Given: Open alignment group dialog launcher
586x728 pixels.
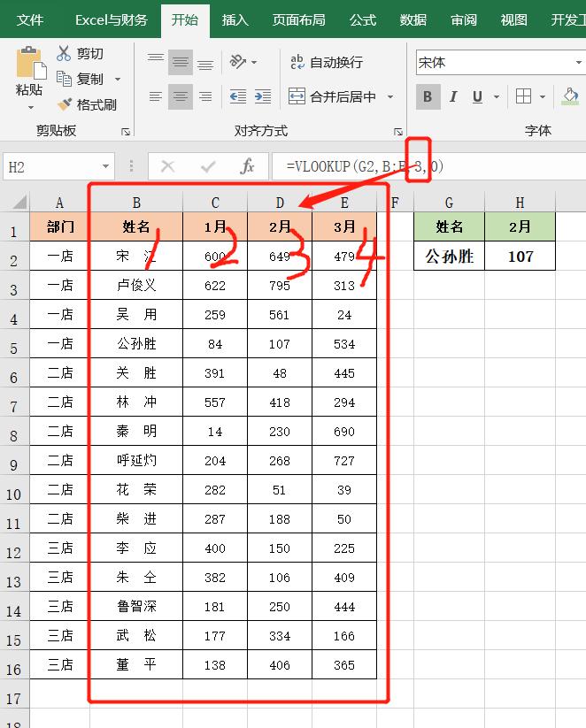Looking at the screenshot, I should tap(397, 132).
